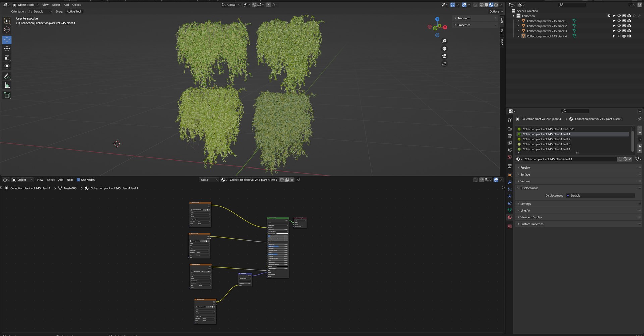Open the 3D viewport Add menu
Viewport: 644px width, 336px height.
[x=66, y=5]
